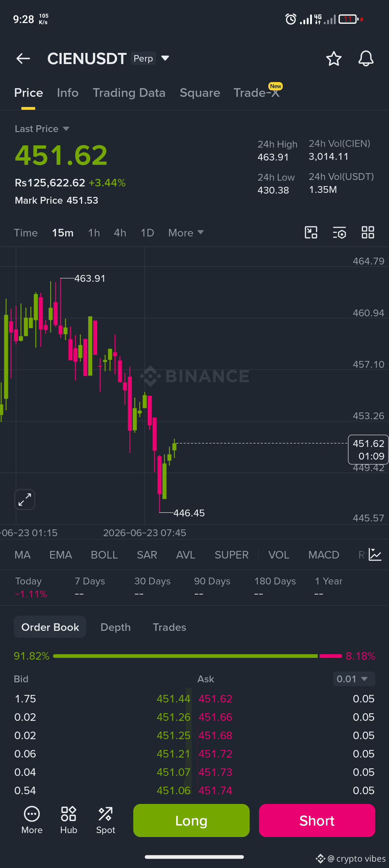
Task: Open the Trade-X tab
Action: point(256,93)
